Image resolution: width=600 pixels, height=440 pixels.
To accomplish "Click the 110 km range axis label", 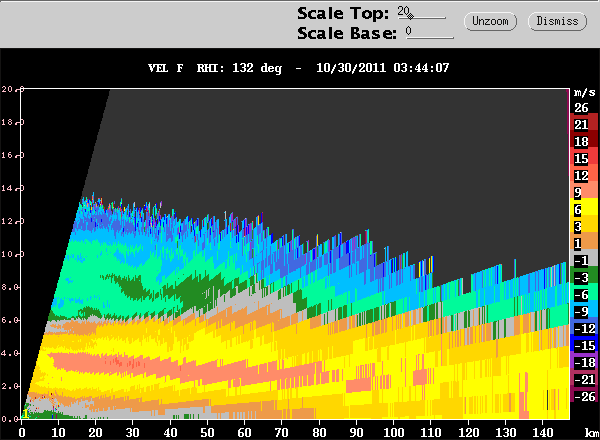I will [x=431, y=432].
